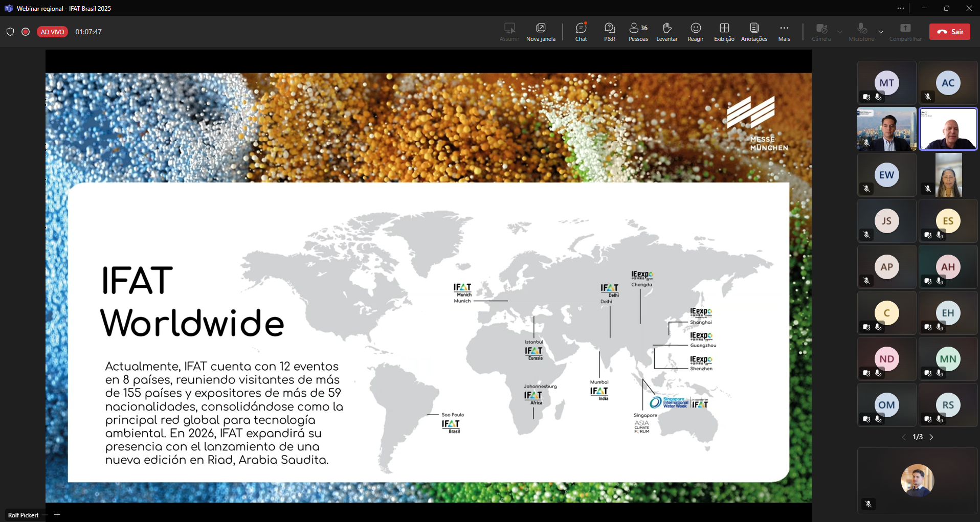Toggle the Câmera on
This screenshot has height=522, width=980.
(821, 32)
